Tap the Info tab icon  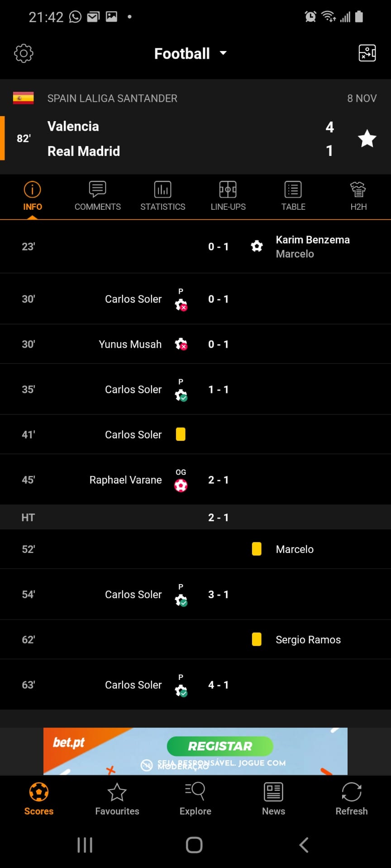click(x=33, y=190)
